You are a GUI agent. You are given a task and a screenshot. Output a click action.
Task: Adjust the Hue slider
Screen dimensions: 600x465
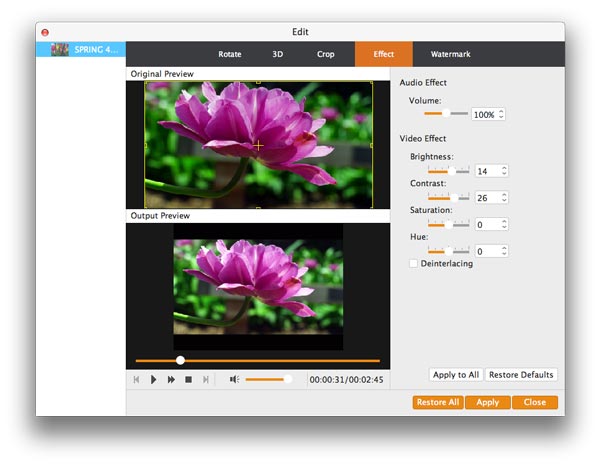[448, 251]
